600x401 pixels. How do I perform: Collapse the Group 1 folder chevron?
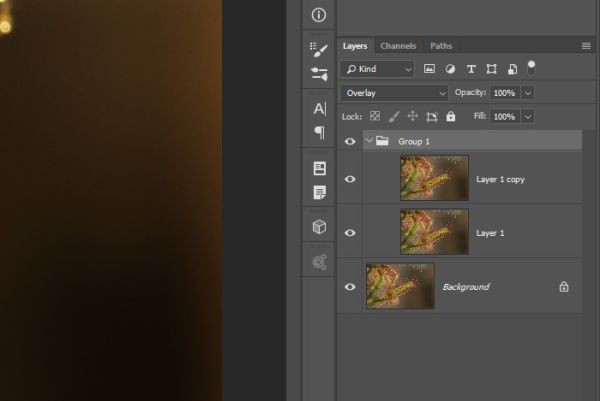click(369, 141)
